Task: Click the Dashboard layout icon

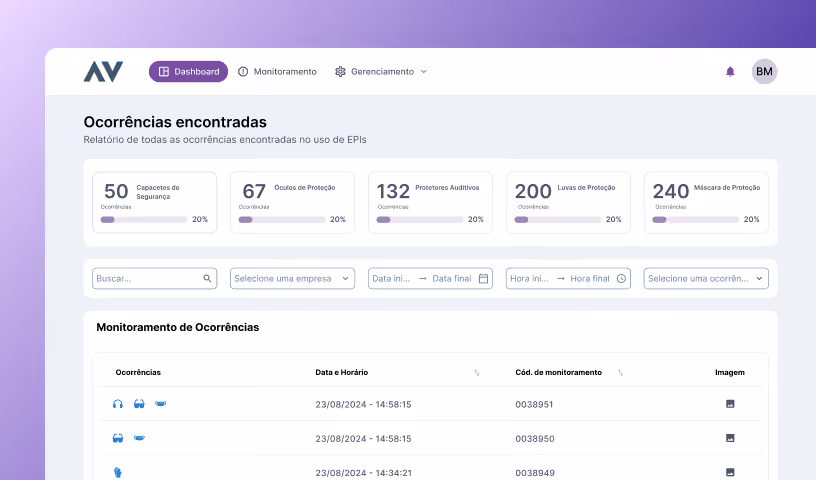Action: 163,71
